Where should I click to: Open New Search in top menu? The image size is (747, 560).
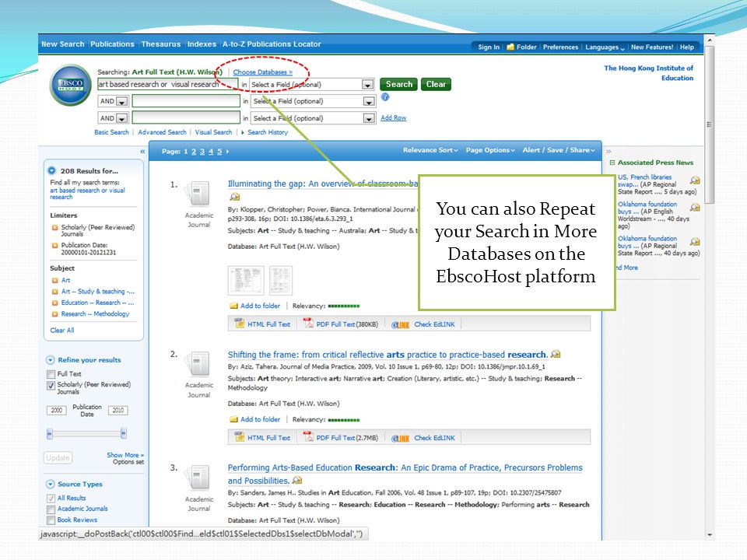click(x=62, y=44)
